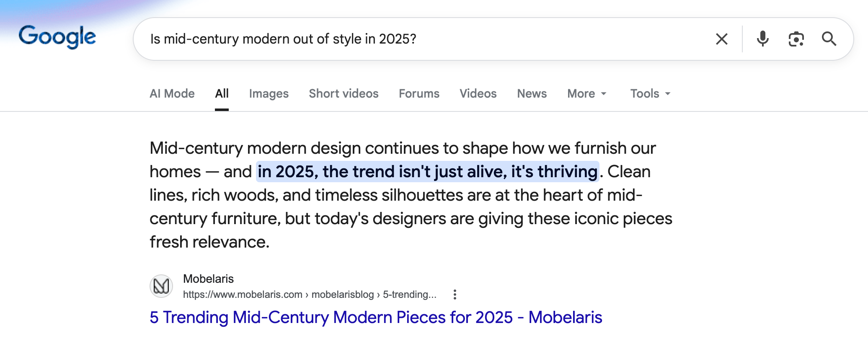Start voice search with microphone icon

(762, 39)
